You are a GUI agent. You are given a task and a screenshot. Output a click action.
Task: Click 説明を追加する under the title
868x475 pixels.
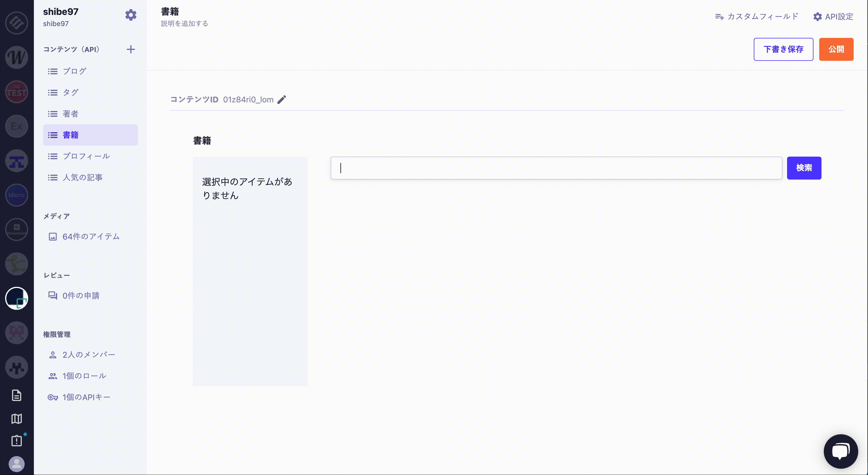(x=184, y=24)
